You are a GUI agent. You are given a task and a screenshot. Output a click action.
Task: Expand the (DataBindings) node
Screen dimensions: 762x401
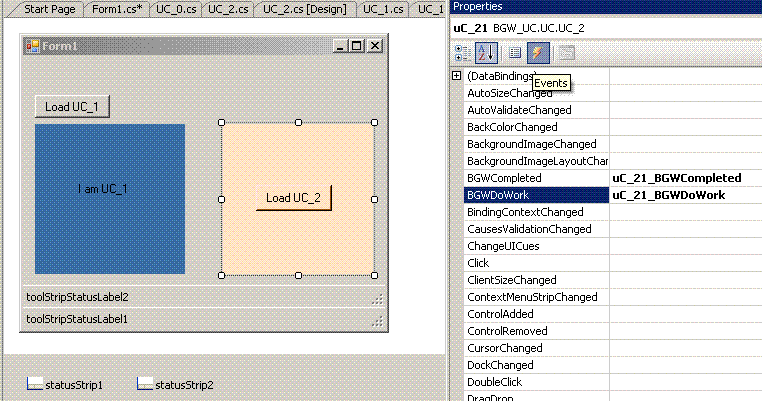[456, 76]
